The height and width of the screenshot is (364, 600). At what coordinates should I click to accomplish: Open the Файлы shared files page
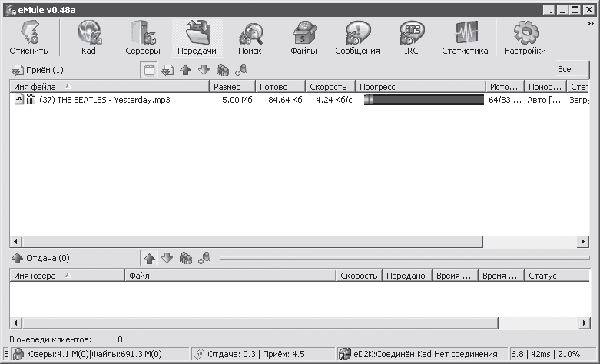point(303,38)
